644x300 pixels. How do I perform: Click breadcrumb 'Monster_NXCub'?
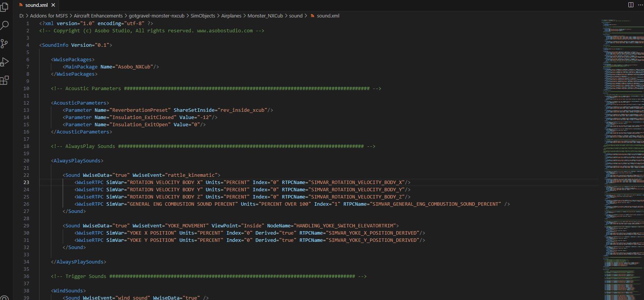click(x=265, y=16)
